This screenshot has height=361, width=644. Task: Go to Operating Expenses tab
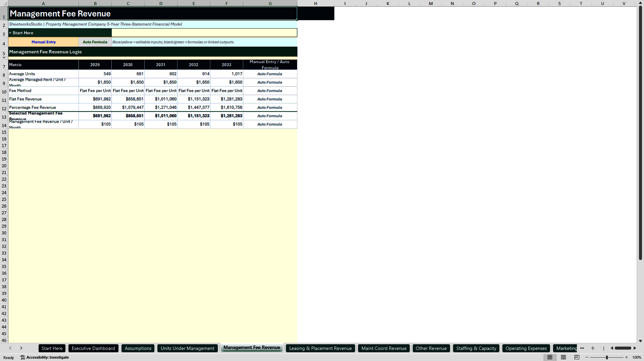pyautogui.click(x=526, y=348)
